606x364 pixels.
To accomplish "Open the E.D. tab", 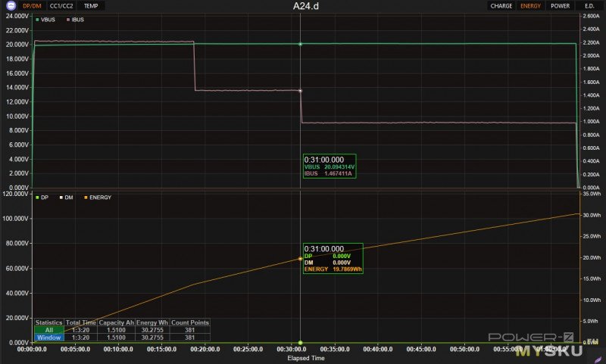I will pyautogui.click(x=589, y=5).
